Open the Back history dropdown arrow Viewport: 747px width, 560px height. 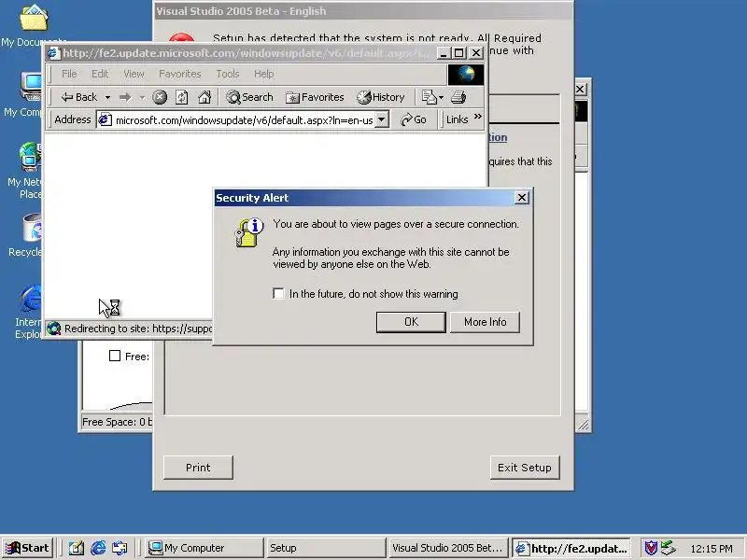point(107,98)
